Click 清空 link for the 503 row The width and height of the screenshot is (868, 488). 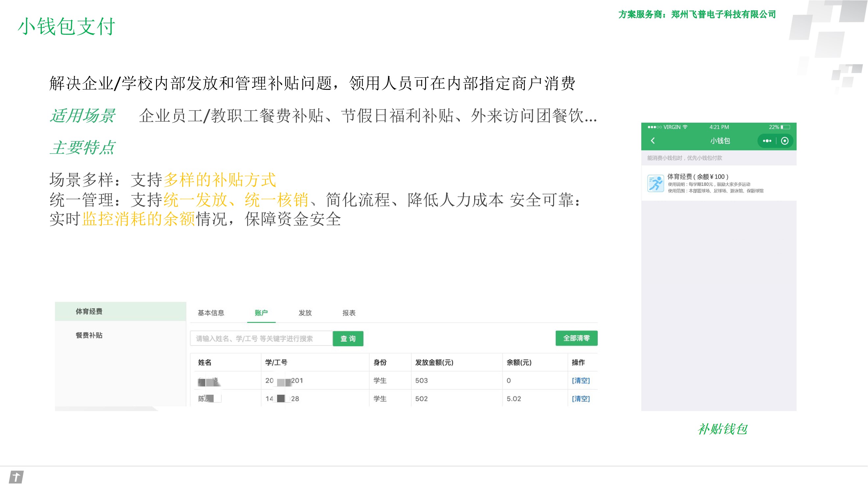click(x=580, y=380)
